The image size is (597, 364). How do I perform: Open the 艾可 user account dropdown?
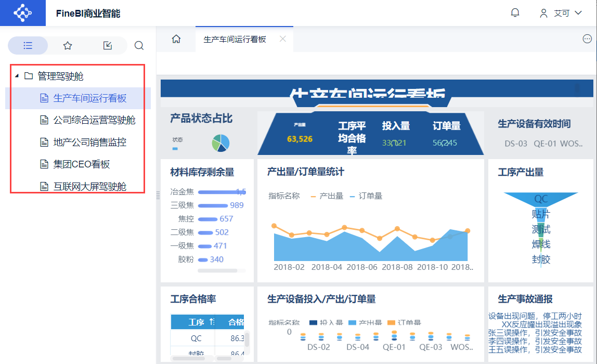click(x=561, y=13)
